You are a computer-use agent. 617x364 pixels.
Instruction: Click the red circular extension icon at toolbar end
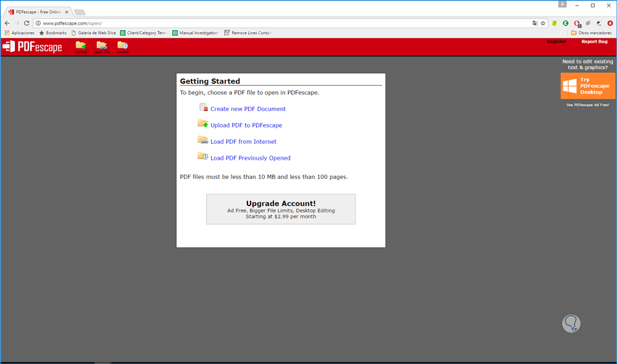(610, 23)
